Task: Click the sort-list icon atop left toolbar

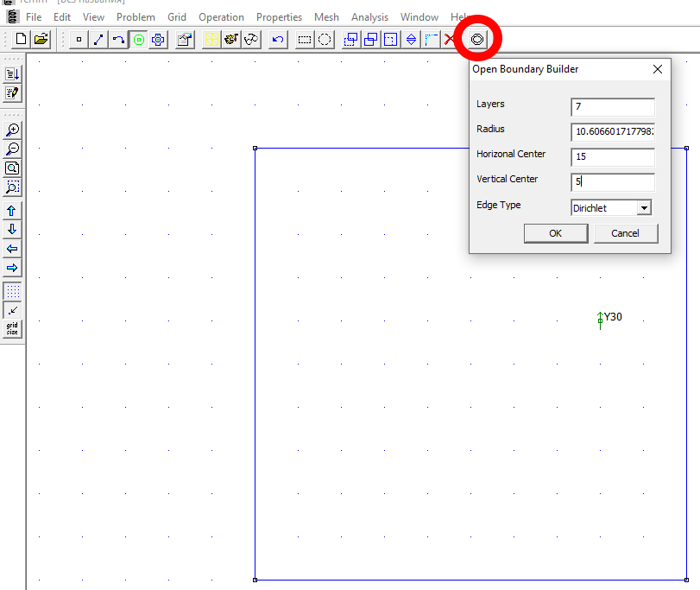Action: 12,73
